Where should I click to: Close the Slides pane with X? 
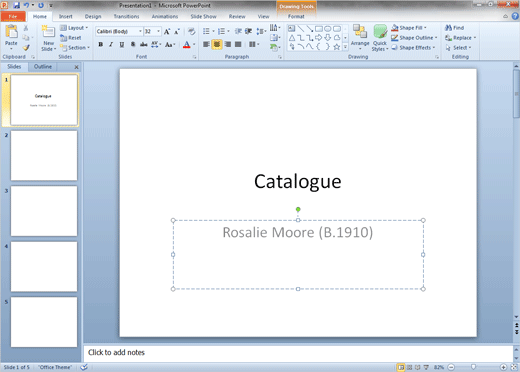76,67
